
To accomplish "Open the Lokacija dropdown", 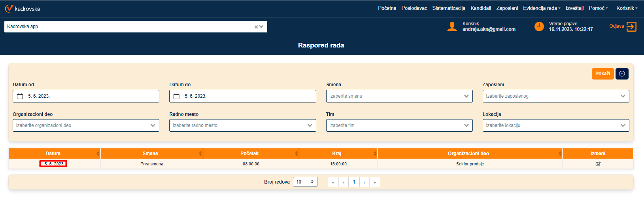I will click(555, 125).
